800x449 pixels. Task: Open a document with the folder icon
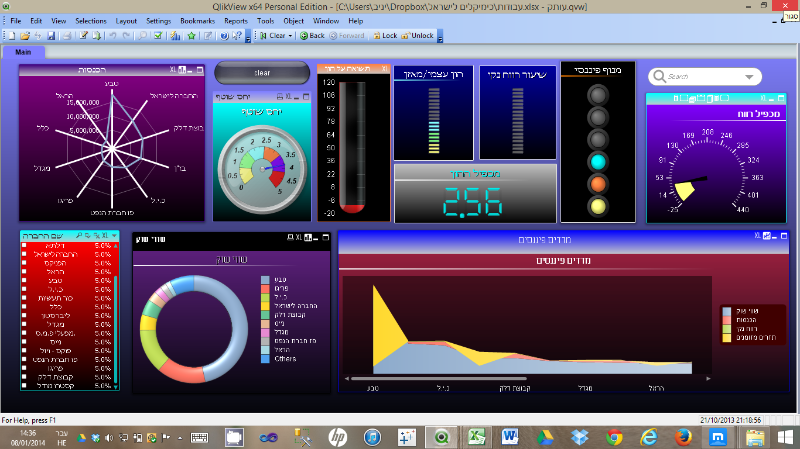pos(24,36)
